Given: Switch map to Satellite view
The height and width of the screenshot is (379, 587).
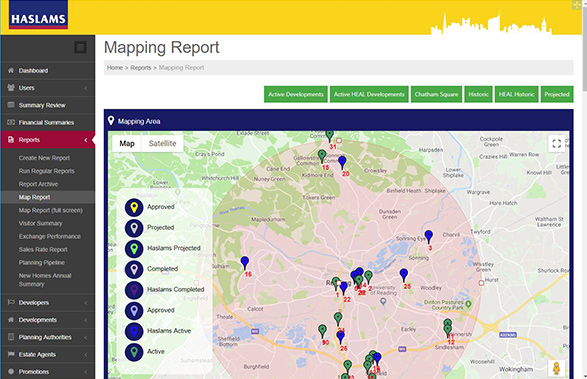Looking at the screenshot, I should pos(162,143).
